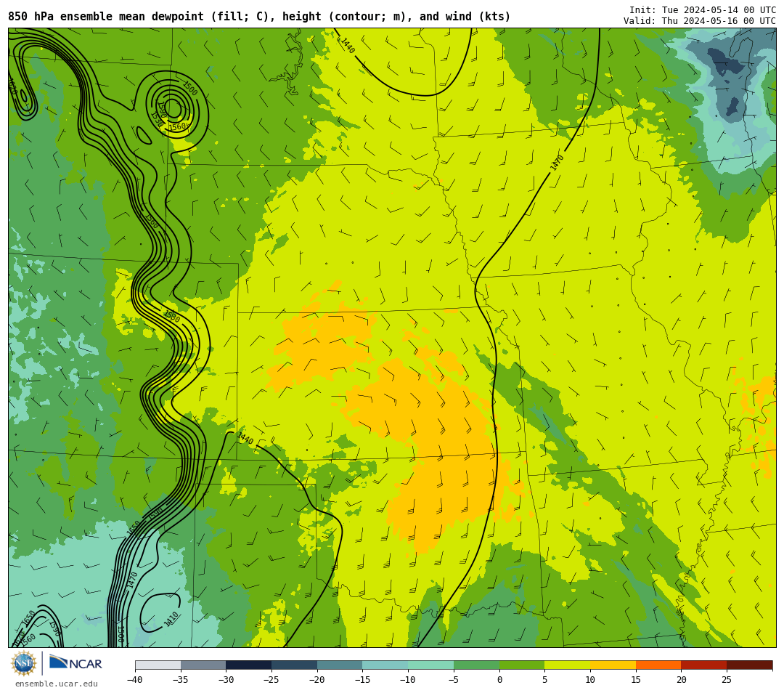Pick the dark brown above-25 colorbar swatch
The width and height of the screenshot is (784, 693).
point(749,665)
